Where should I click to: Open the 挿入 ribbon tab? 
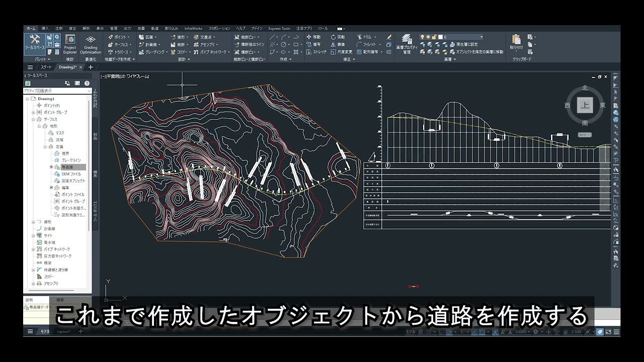point(45,29)
